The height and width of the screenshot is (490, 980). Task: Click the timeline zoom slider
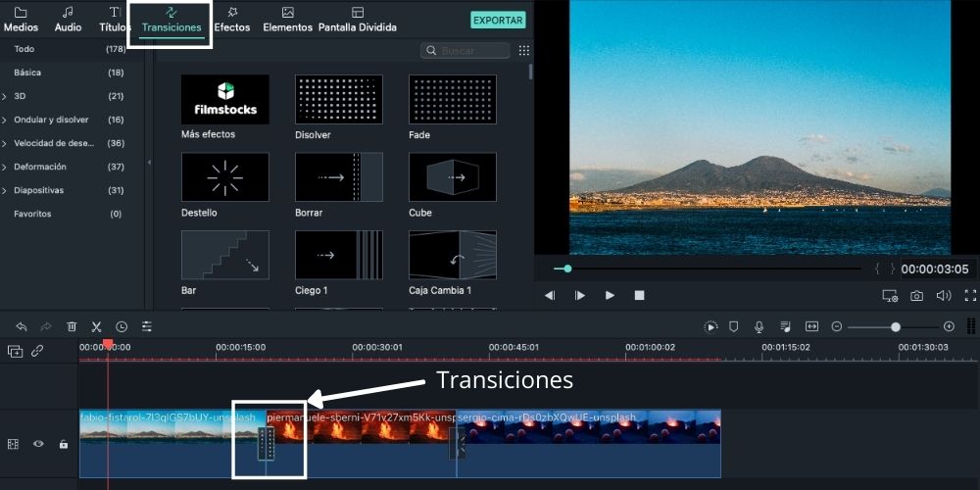[x=893, y=327]
